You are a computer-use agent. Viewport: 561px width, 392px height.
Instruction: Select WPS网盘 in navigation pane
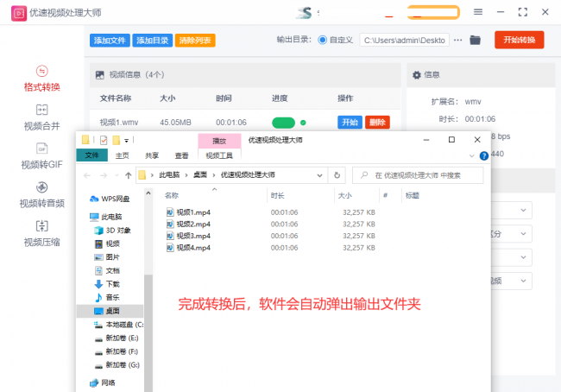(x=110, y=199)
